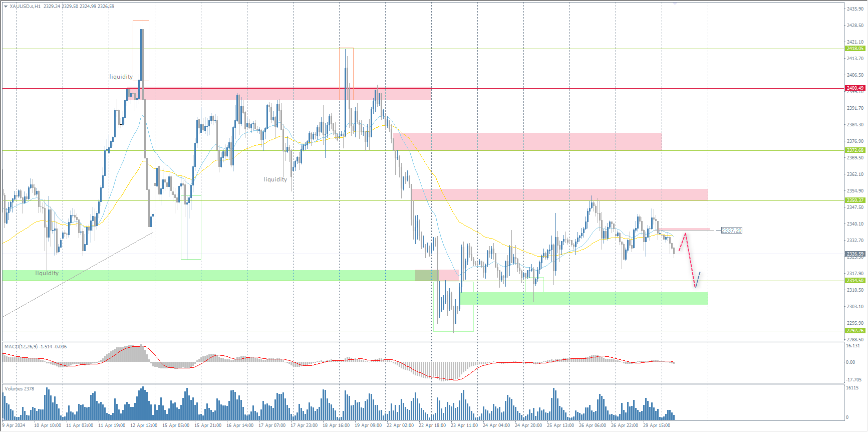Click the 2435.90 price scale value
The image size is (868, 432).
pyautogui.click(x=855, y=9)
